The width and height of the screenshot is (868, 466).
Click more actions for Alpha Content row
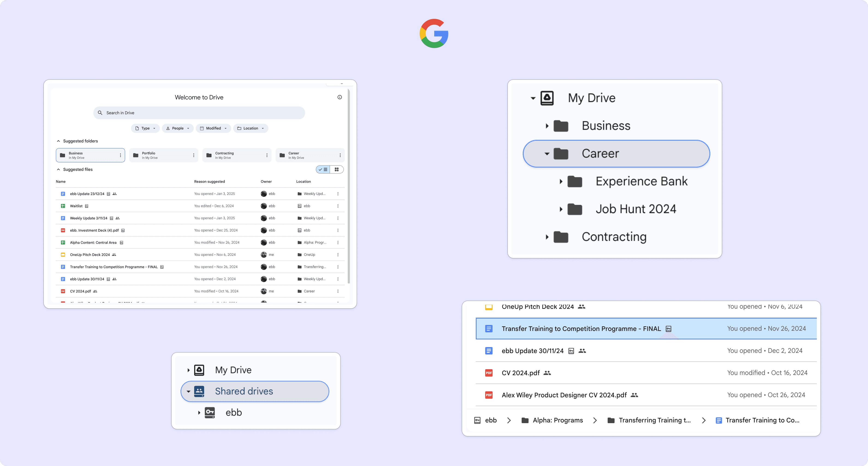click(338, 242)
